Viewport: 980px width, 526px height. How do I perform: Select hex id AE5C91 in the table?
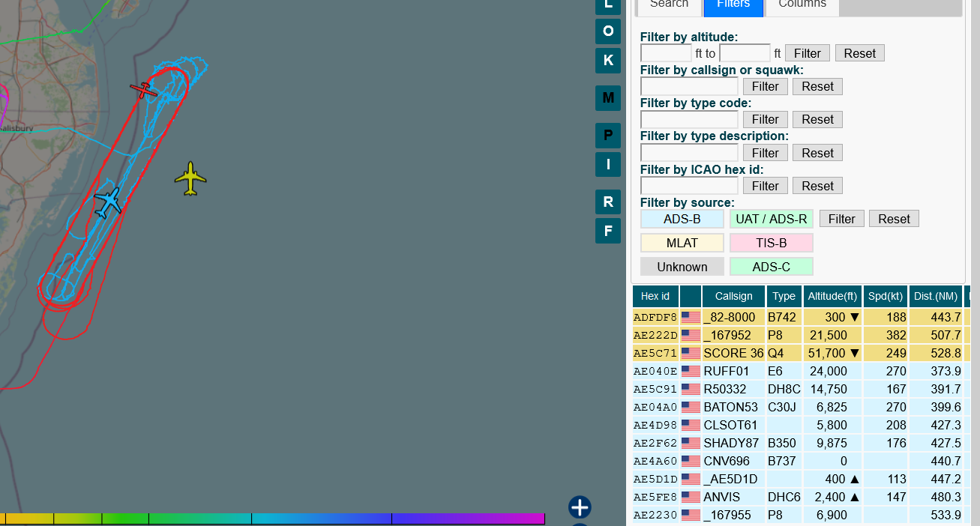(655, 389)
